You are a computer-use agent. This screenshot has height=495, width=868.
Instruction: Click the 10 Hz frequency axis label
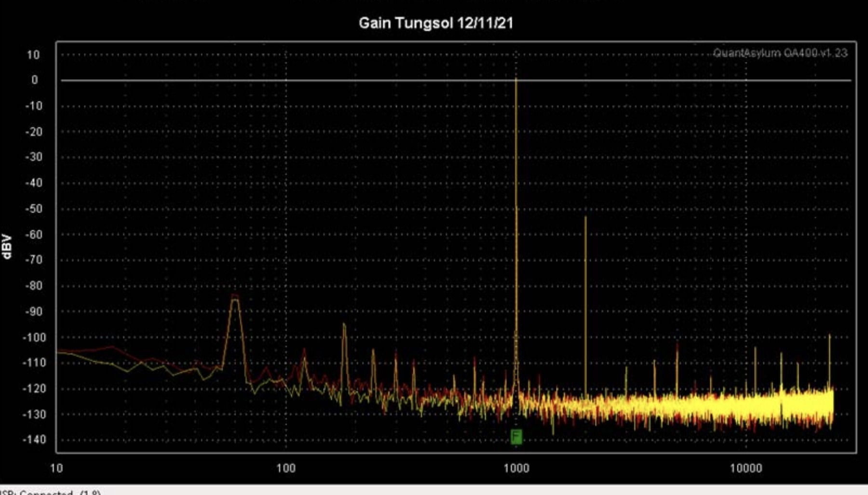[x=56, y=468]
